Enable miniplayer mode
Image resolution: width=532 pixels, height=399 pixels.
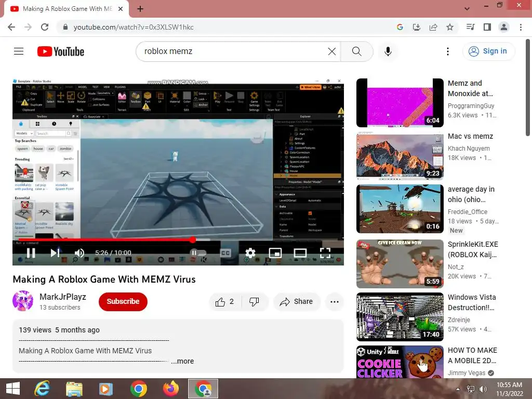tap(275, 253)
